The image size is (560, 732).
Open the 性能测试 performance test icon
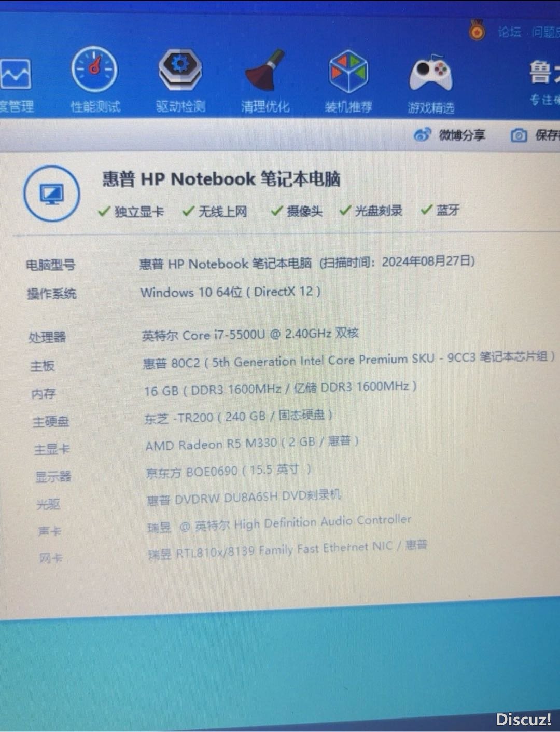[x=94, y=68]
